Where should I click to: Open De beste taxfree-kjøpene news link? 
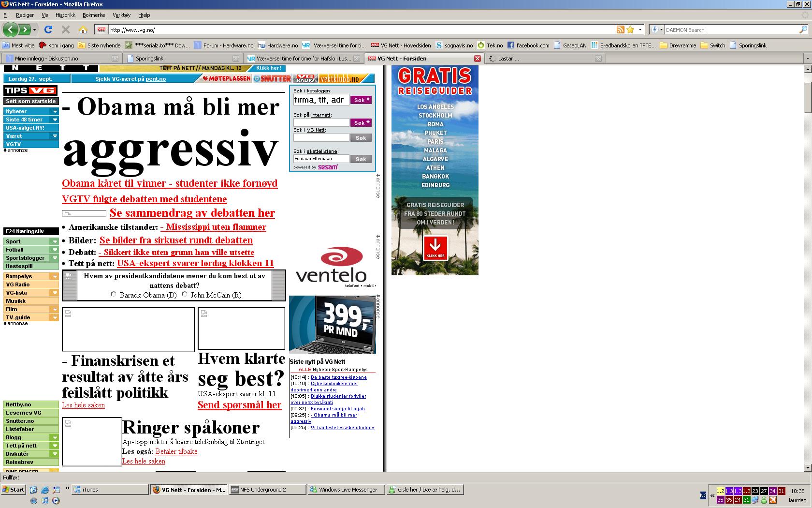point(338,377)
